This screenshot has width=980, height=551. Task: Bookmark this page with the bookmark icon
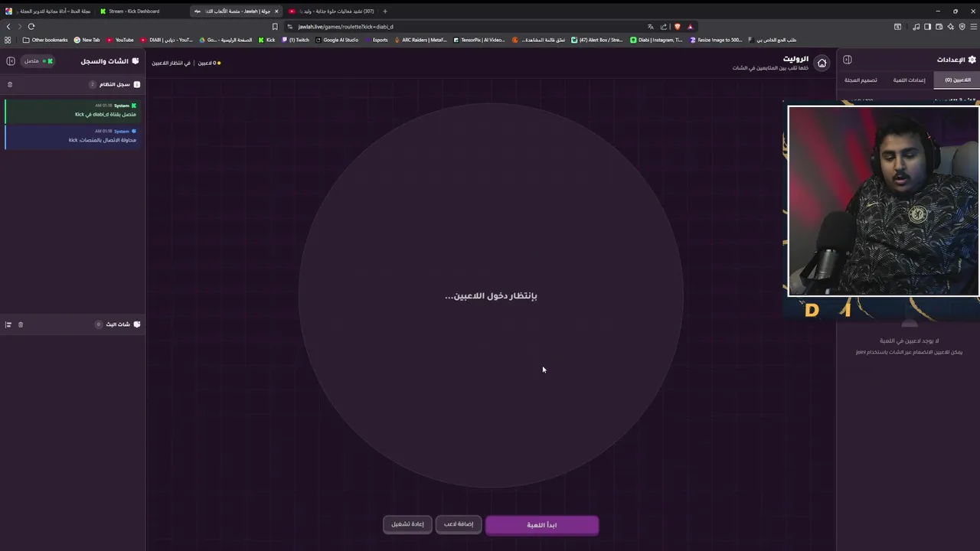tap(275, 26)
